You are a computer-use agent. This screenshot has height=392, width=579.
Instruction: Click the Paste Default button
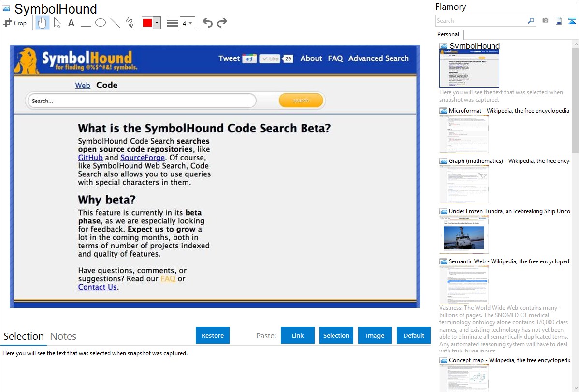click(414, 335)
